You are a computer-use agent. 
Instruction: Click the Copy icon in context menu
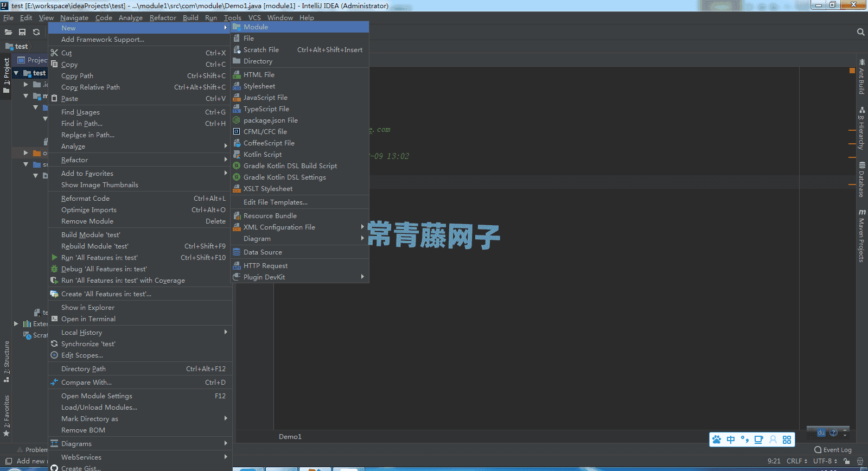click(54, 64)
